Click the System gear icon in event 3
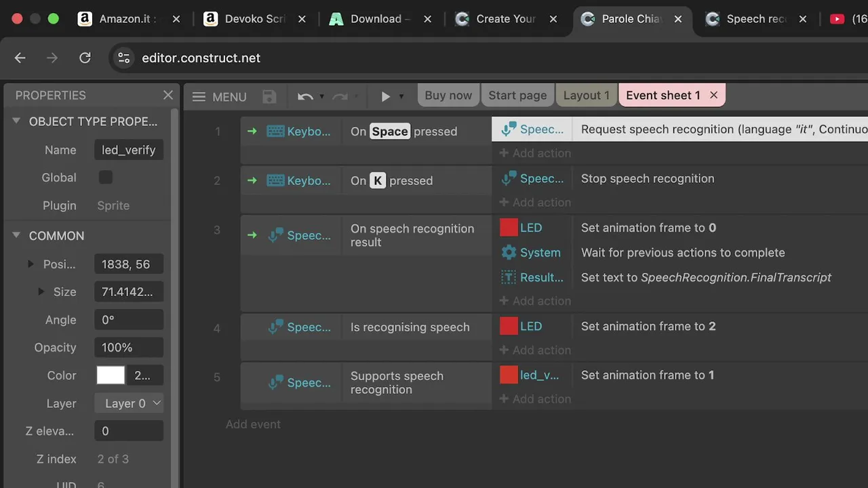Screen dimensions: 868x488 (509, 253)
